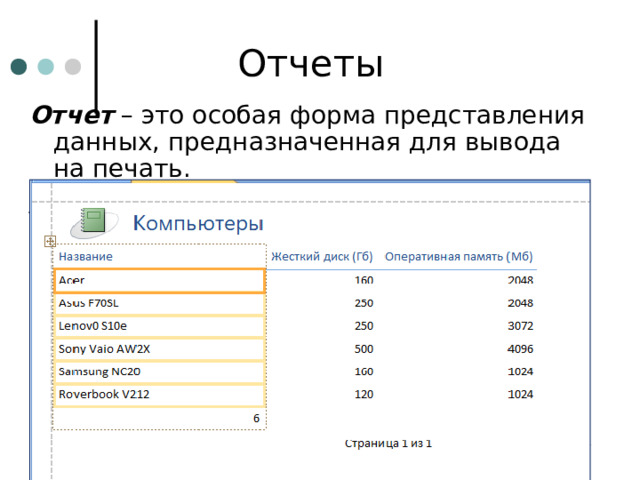Viewport: 640px width, 480px height.
Task: Click the Roverbook V212 name cell
Action: (159, 394)
